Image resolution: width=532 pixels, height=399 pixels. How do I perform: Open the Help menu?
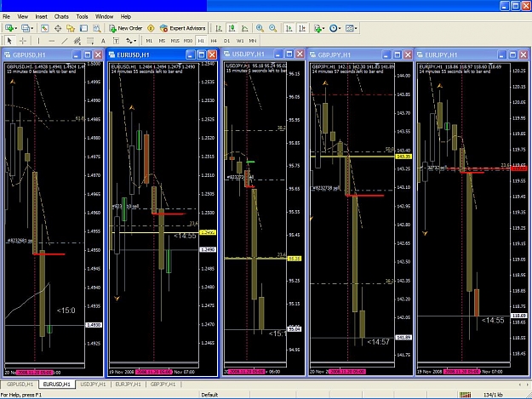[x=125, y=16]
